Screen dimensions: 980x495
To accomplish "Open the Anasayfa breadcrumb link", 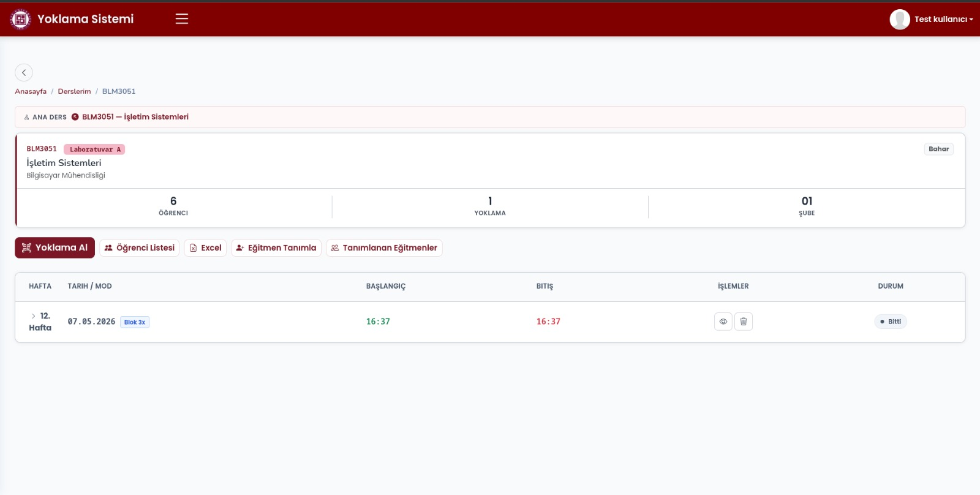I will (x=31, y=91).
